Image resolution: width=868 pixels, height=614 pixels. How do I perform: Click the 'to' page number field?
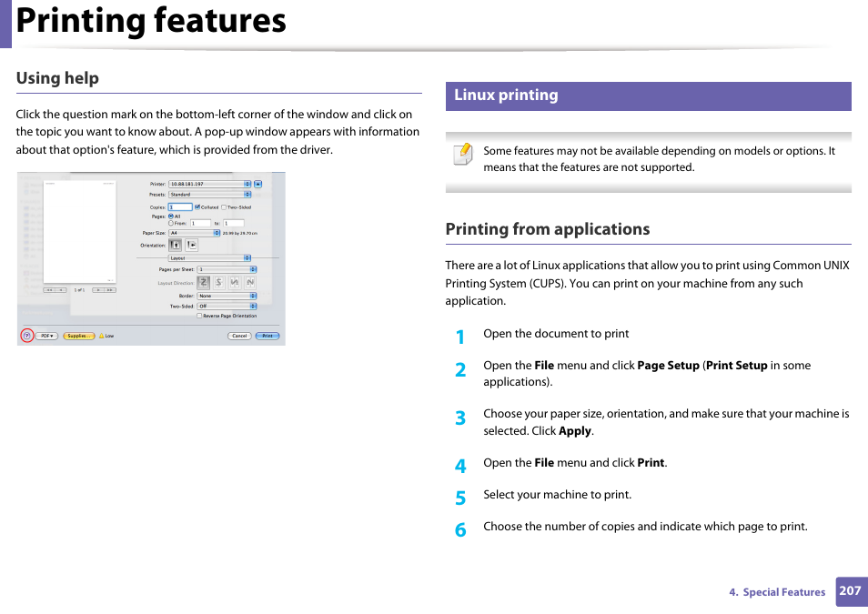point(234,223)
